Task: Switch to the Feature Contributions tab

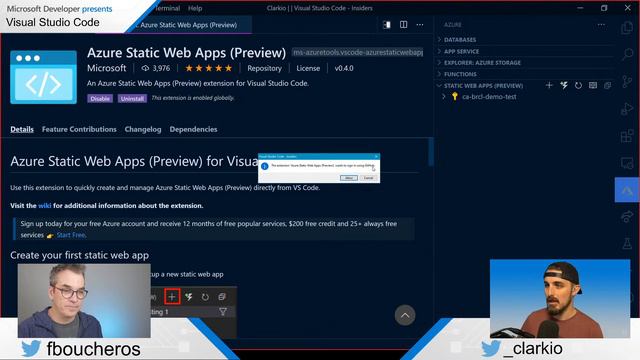Action: pos(79,129)
